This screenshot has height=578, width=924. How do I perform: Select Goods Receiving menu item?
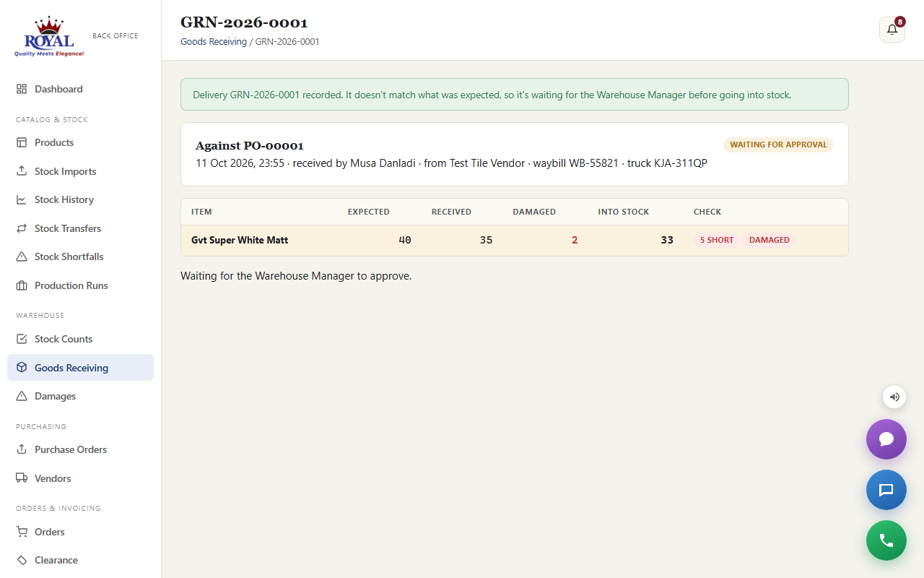pyautogui.click(x=80, y=368)
